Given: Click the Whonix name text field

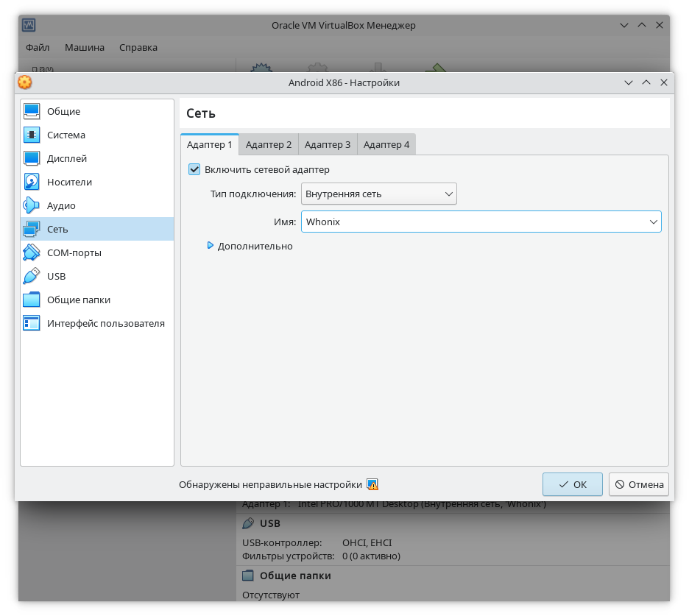Looking at the screenshot, I should click(471, 222).
